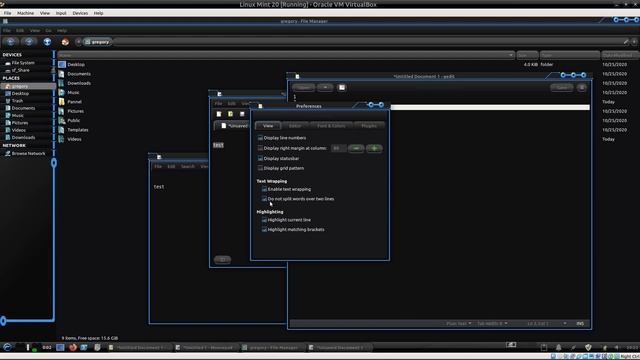Edit right margin column number field

point(338,148)
